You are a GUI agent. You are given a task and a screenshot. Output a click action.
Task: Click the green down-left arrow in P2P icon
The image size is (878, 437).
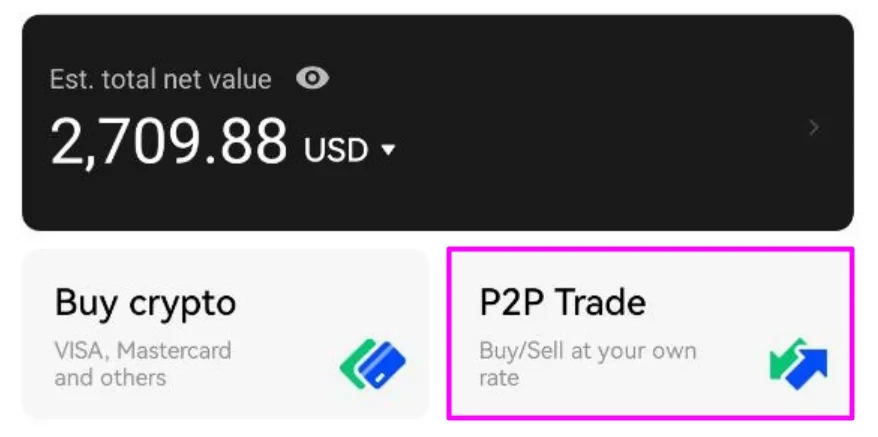tap(784, 359)
